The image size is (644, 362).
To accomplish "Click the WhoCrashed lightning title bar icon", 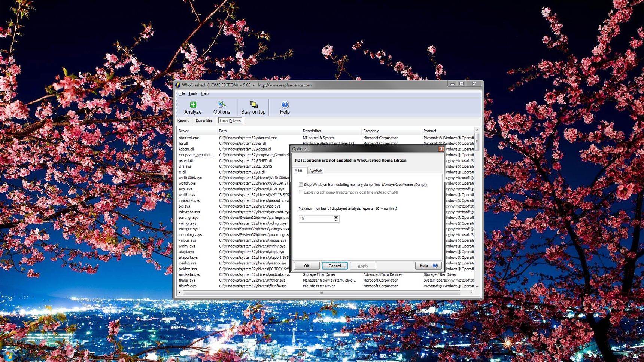I will (178, 85).
